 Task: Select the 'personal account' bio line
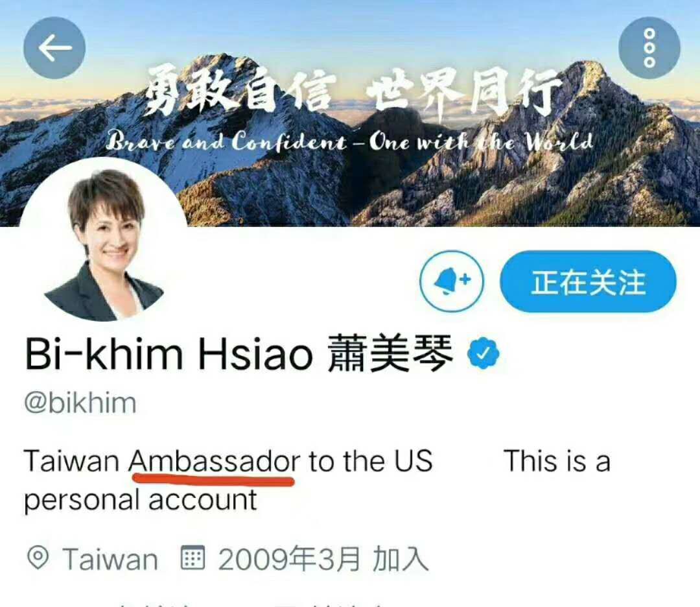[141, 500]
